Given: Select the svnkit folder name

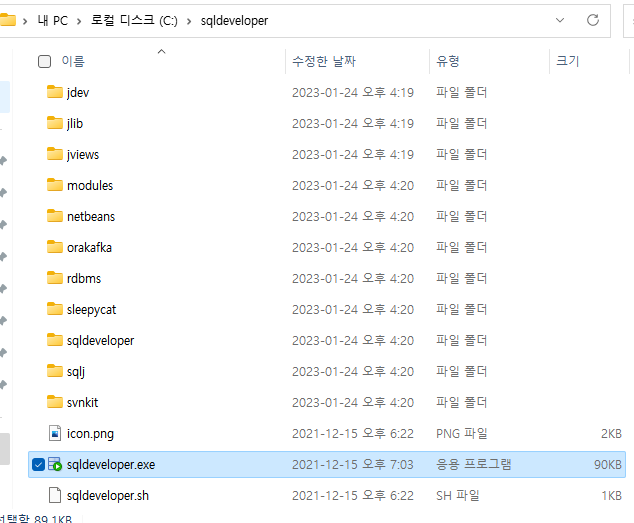Looking at the screenshot, I should (82, 402).
